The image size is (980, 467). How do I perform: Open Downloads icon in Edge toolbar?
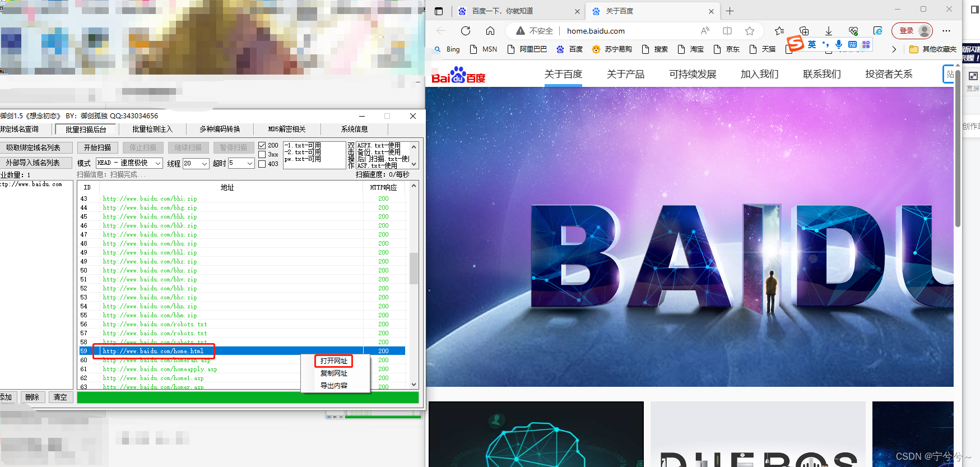click(x=829, y=31)
